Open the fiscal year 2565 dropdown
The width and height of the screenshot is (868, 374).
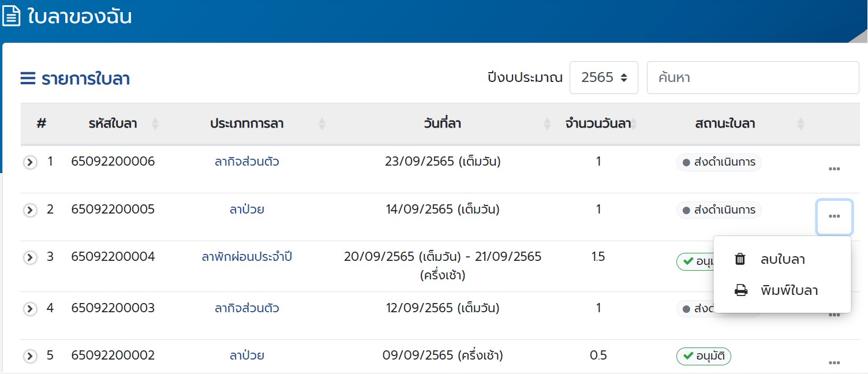point(604,77)
